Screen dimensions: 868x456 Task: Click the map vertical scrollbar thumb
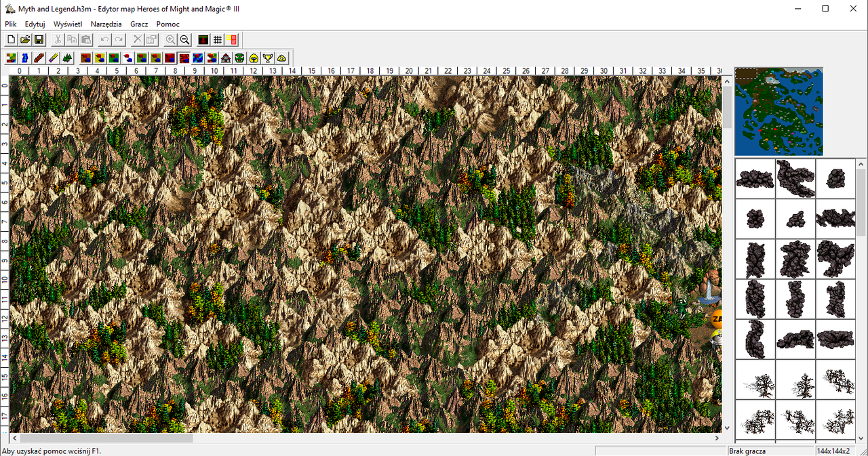(x=727, y=108)
